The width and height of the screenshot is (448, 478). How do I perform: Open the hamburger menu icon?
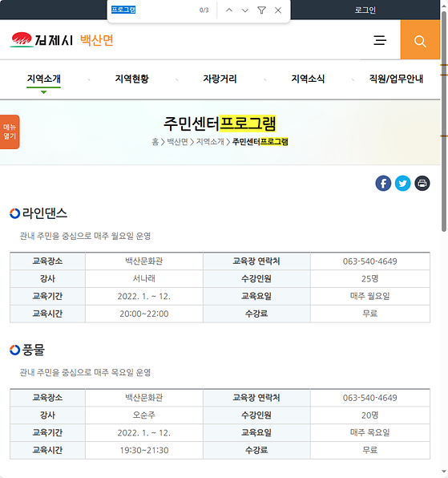pos(380,40)
